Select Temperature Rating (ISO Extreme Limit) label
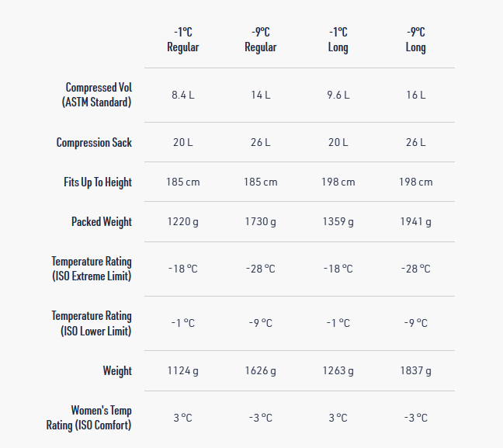Image resolution: width=503 pixels, height=448 pixels. point(92,269)
